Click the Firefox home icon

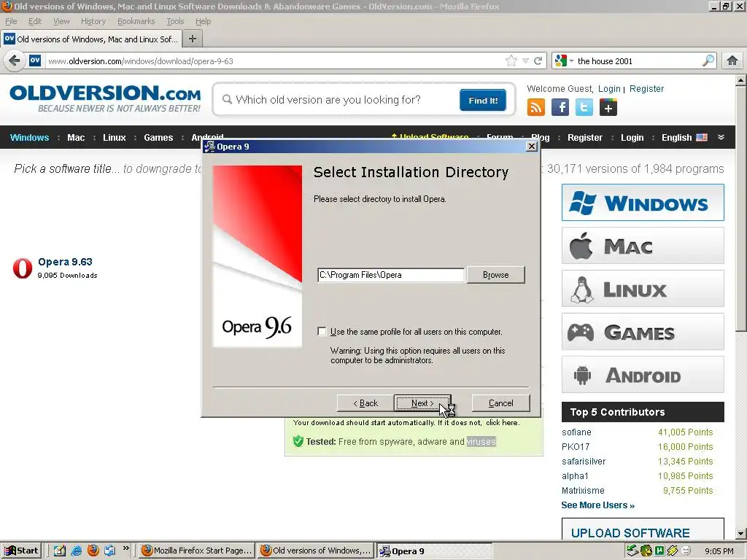732,61
